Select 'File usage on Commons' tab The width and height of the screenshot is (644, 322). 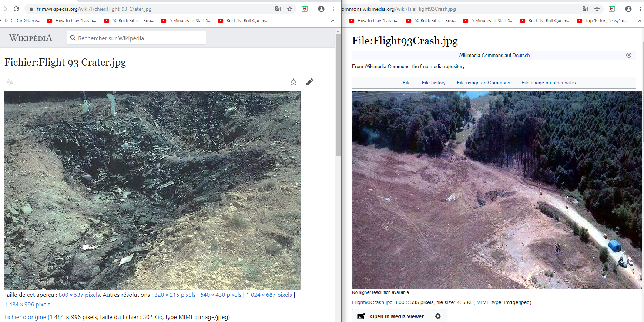point(483,83)
